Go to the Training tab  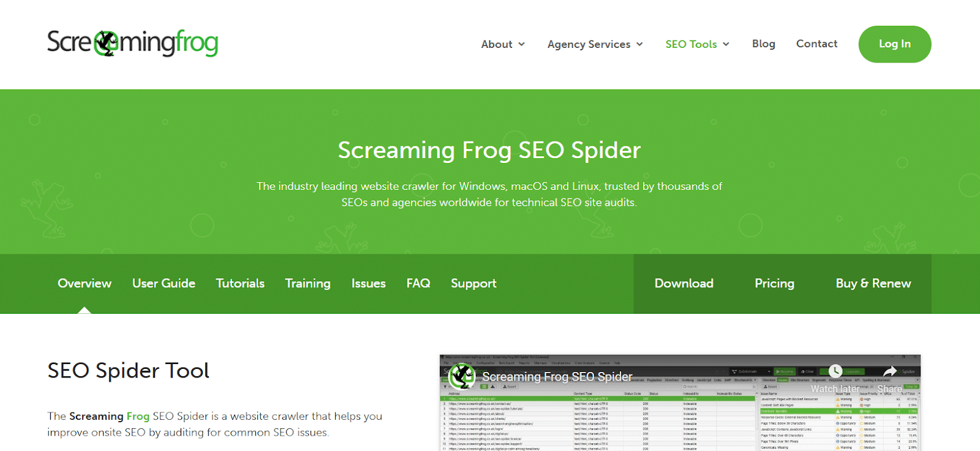point(307,283)
